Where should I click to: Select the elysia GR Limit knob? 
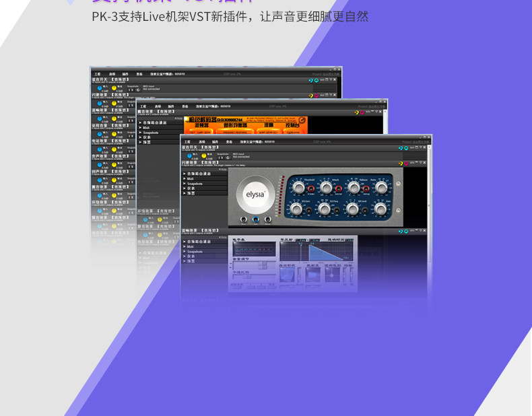pos(352,209)
